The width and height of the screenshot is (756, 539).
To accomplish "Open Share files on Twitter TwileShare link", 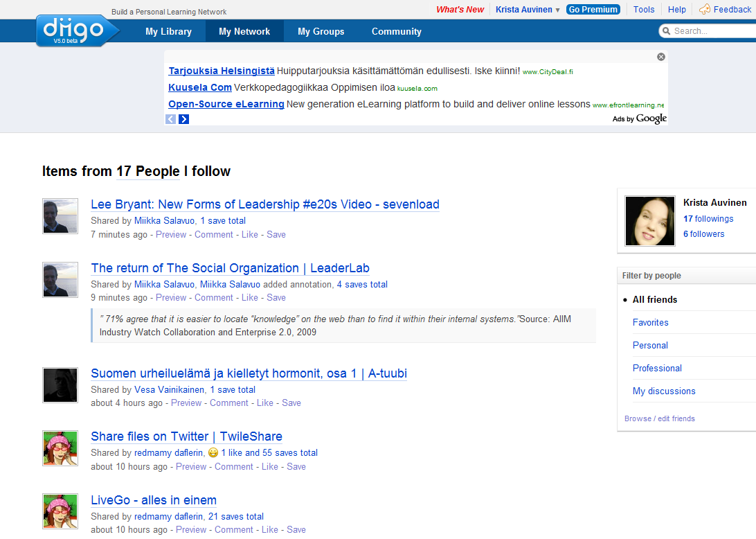I will (x=187, y=436).
